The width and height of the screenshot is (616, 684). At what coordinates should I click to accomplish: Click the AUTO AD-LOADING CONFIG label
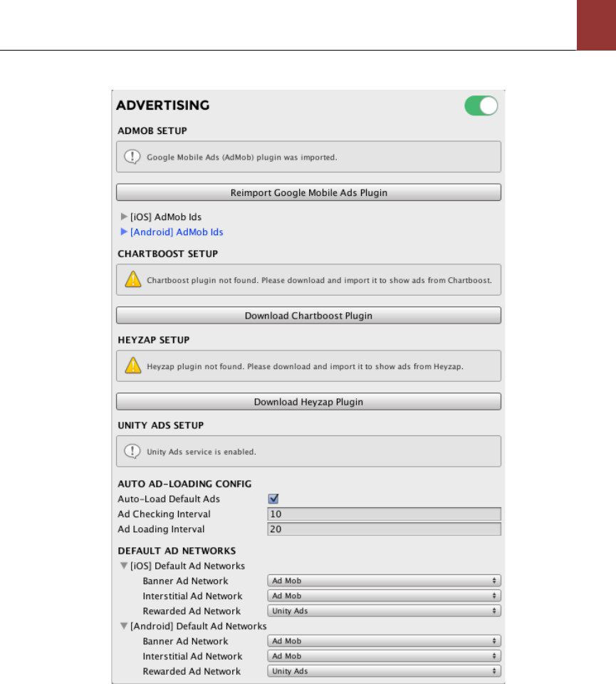(x=184, y=484)
